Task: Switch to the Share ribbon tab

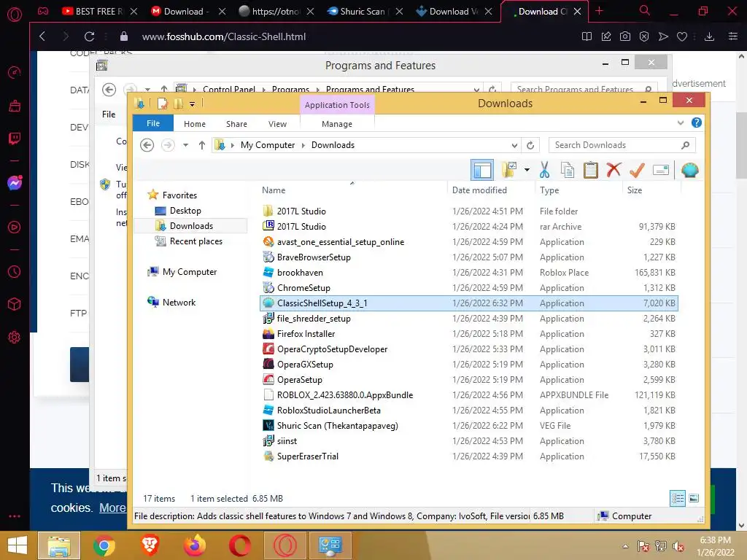Action: tap(236, 124)
